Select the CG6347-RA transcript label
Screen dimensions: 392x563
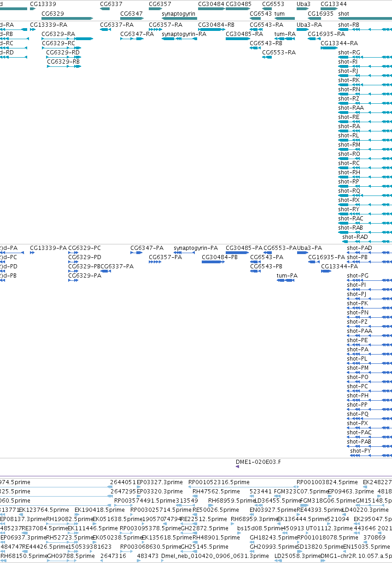[137, 34]
